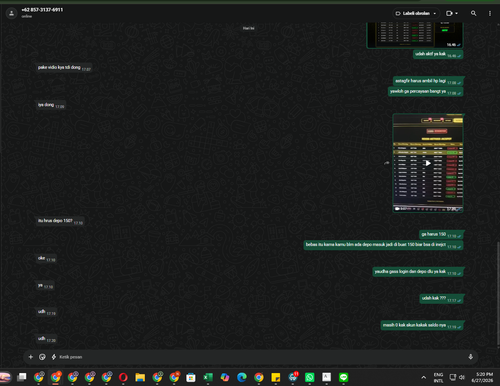Screen dimensions: 500x386
Task: Open the network icon in the system tray
Action: coord(453,377)
